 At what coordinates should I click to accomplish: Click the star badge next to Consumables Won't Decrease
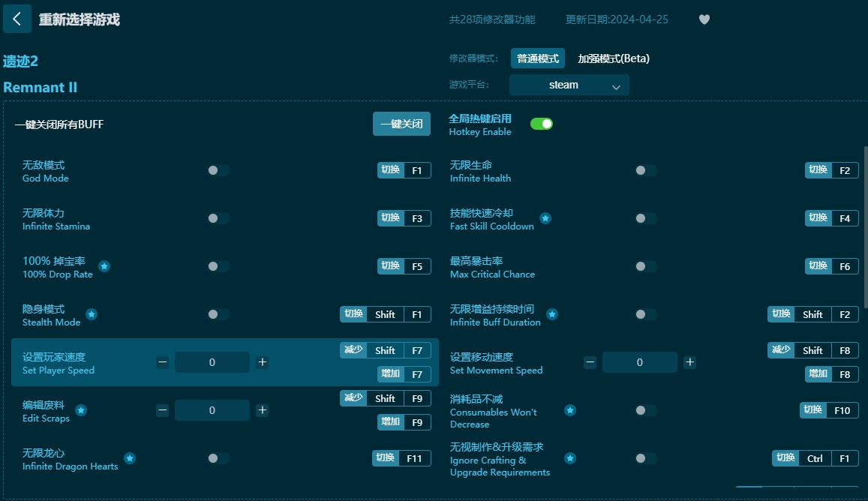pyautogui.click(x=570, y=410)
